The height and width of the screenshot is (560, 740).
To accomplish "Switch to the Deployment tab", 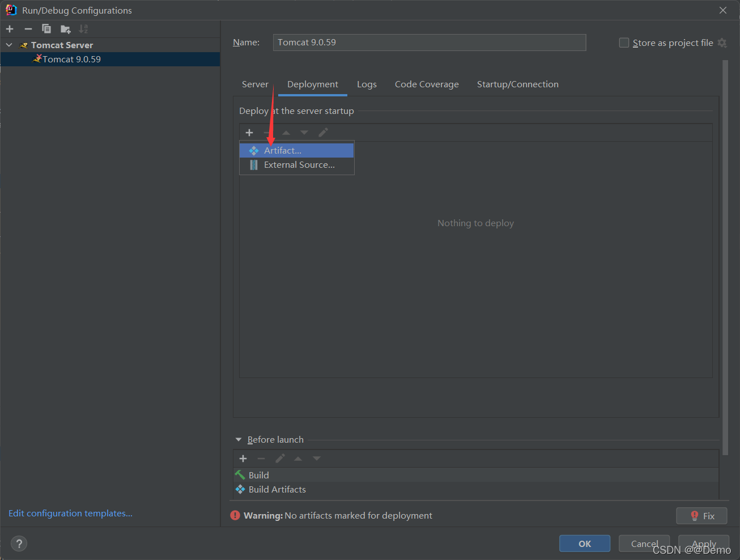I will point(313,84).
